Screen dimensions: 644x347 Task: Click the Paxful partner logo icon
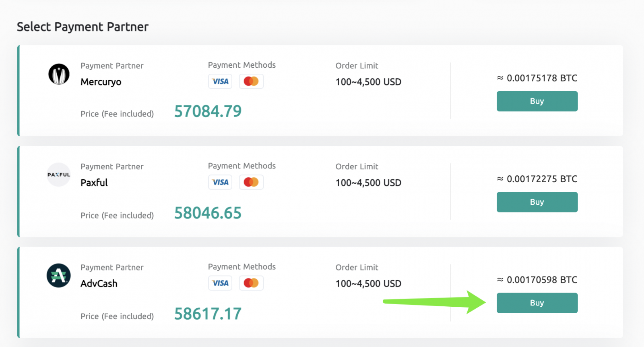(58, 175)
